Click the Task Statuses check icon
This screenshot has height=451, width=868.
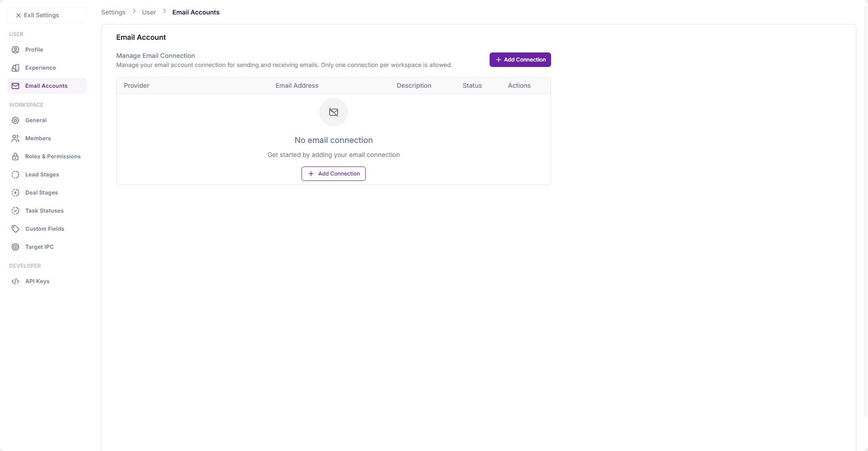point(15,211)
